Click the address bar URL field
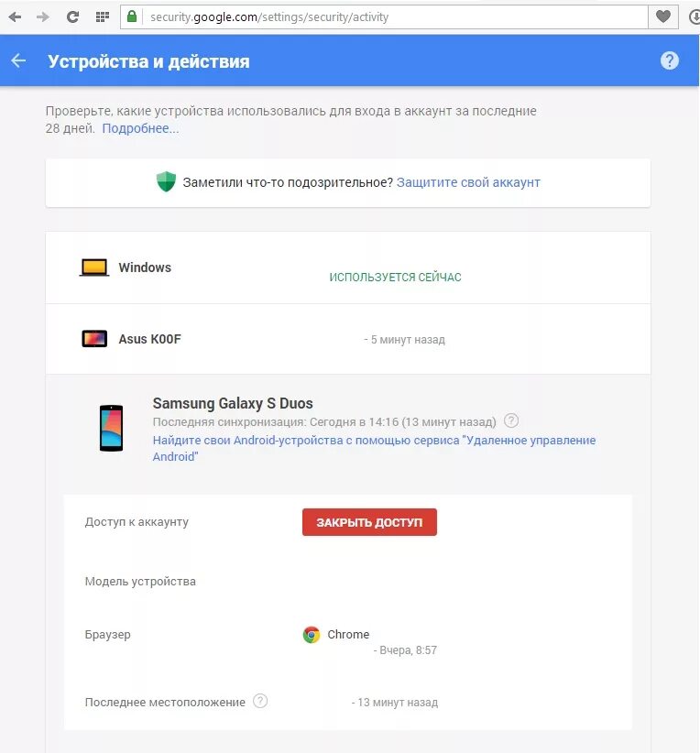This screenshot has width=700, height=753. point(383,17)
